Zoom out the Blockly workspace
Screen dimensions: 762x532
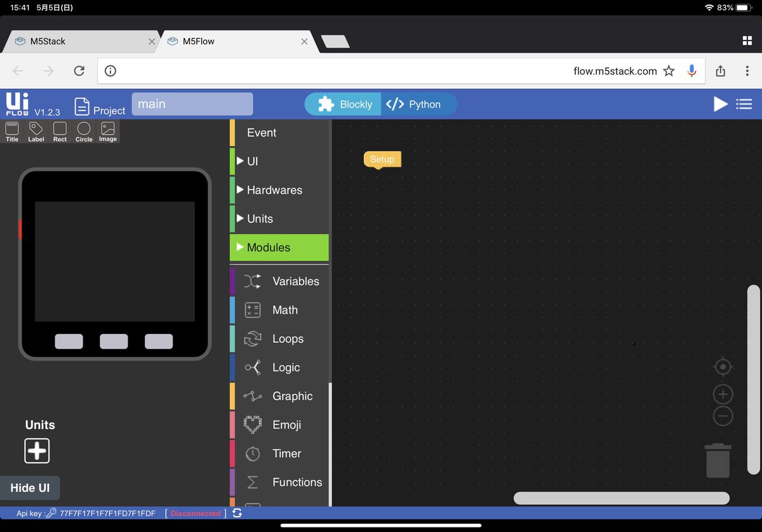click(723, 416)
